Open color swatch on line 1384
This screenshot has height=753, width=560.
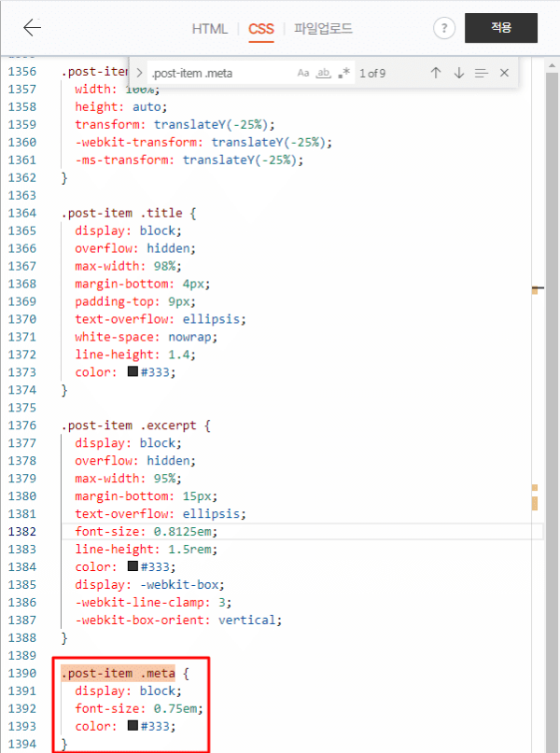(133, 566)
